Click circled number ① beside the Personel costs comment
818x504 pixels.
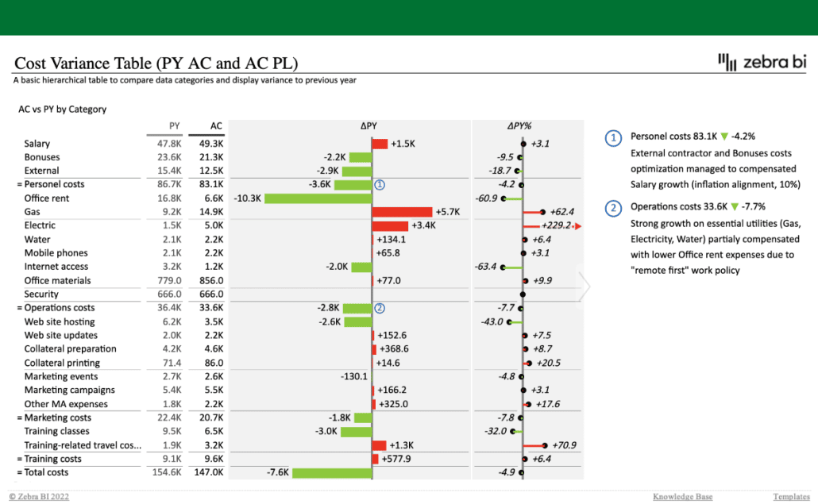point(612,138)
